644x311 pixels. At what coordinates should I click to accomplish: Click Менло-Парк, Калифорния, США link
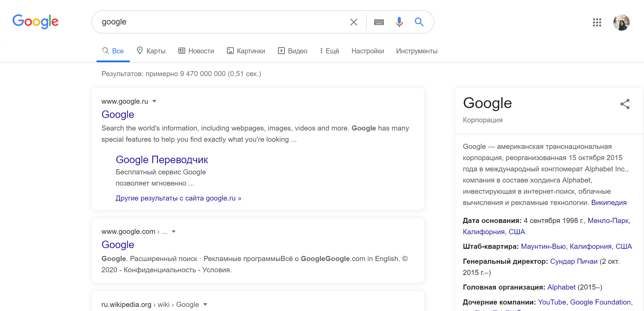546,226
